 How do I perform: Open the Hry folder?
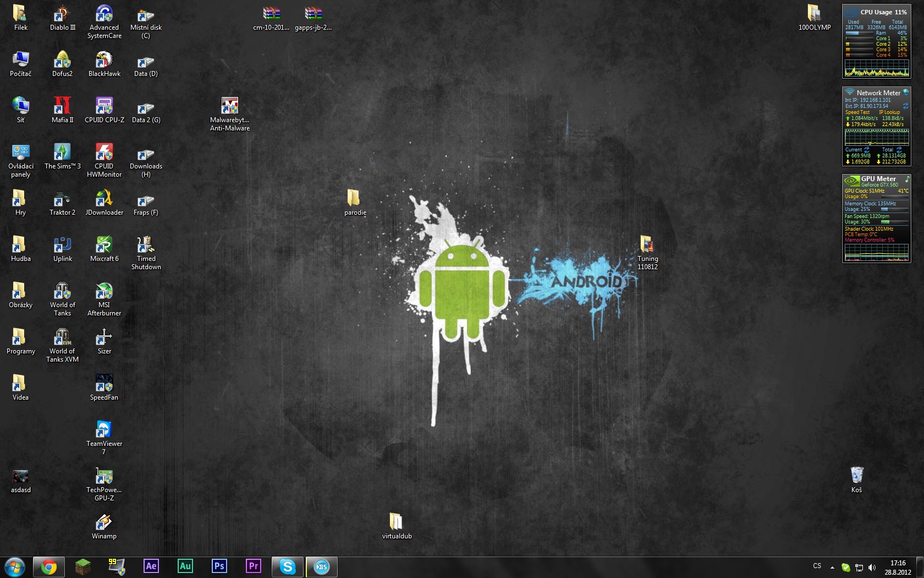click(21, 203)
